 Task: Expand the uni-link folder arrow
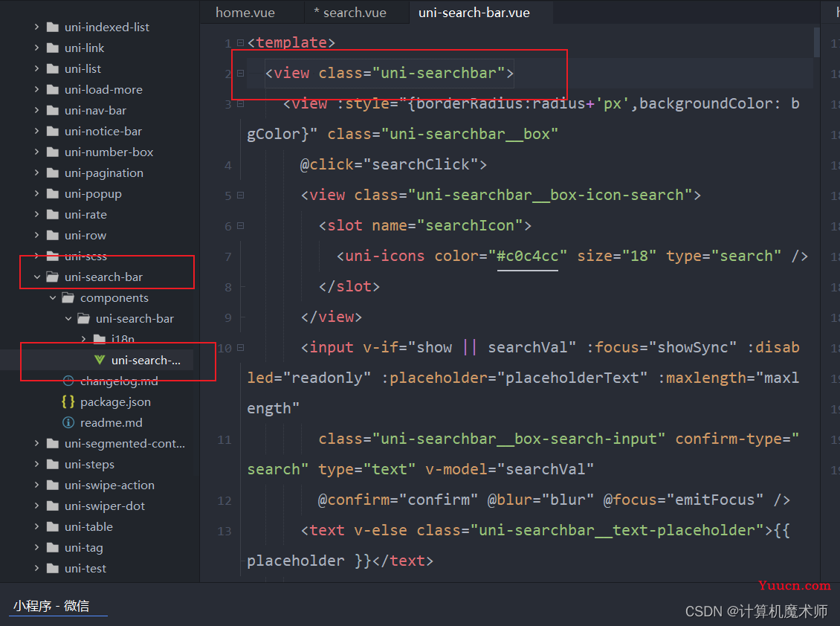click(36, 48)
